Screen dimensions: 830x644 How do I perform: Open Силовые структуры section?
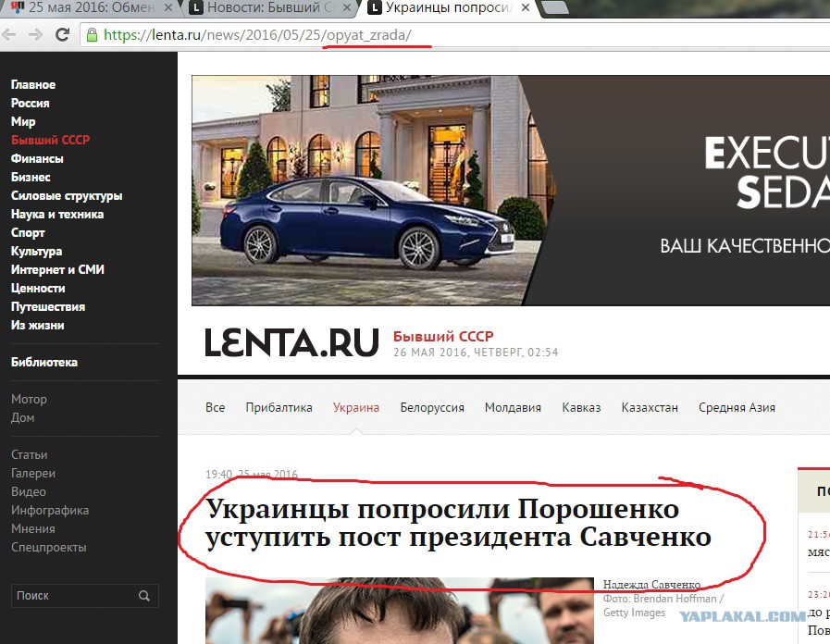67,196
